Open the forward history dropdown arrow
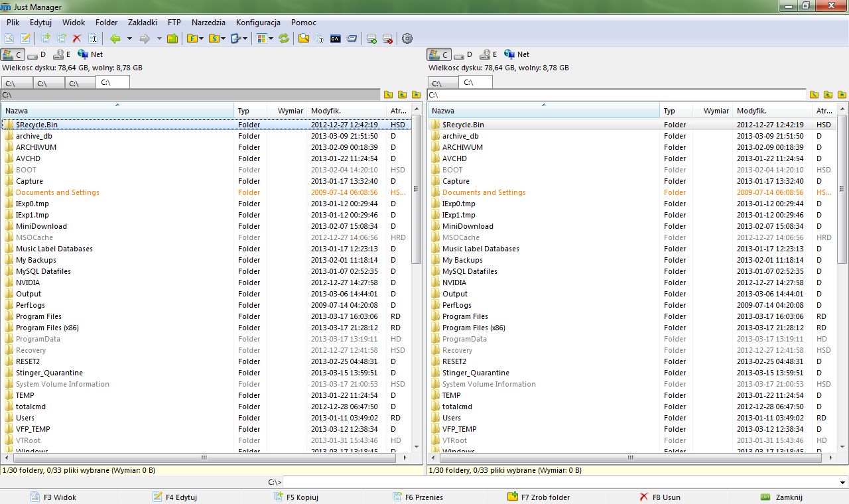Screen dimensions: 849x504 pyautogui.click(x=159, y=38)
